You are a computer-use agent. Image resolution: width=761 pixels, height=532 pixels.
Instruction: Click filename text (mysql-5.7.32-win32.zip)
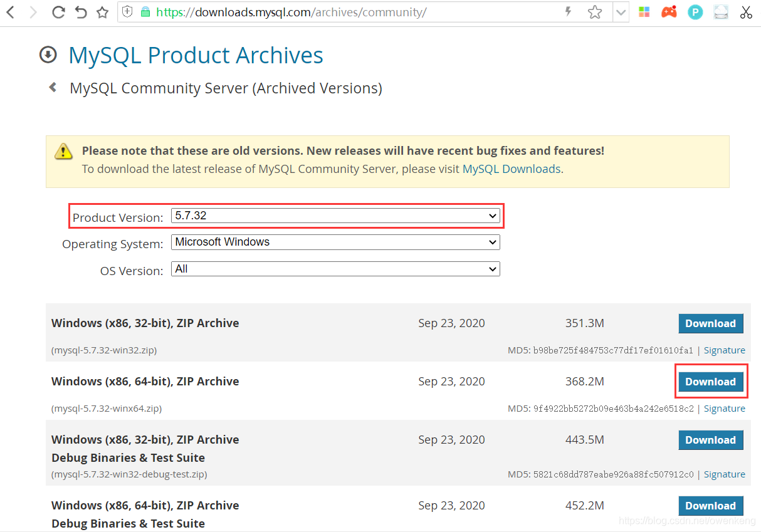pyautogui.click(x=104, y=350)
